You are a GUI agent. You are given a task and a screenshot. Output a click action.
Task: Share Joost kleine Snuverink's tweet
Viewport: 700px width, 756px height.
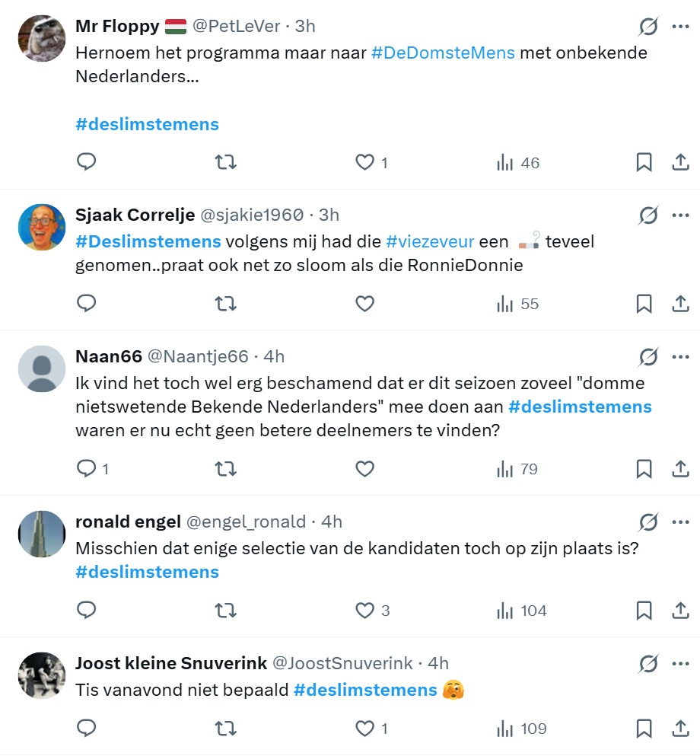[680, 729]
